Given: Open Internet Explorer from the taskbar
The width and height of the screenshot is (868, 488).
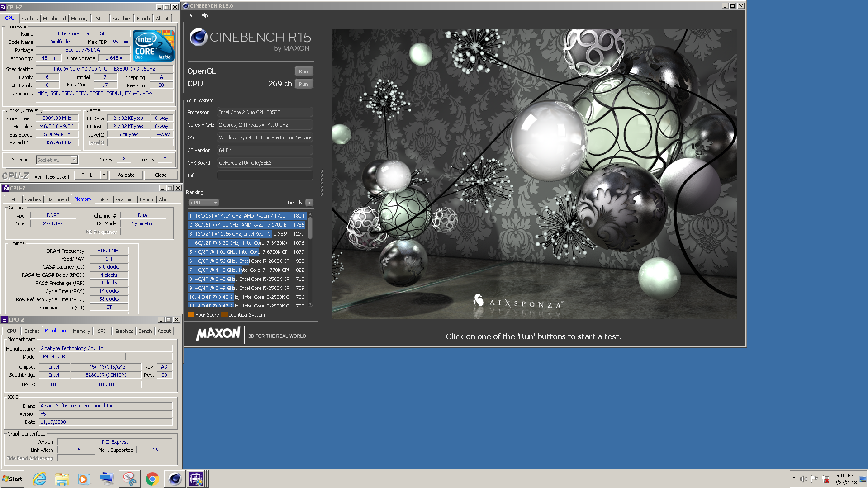Looking at the screenshot, I should pos(40,479).
